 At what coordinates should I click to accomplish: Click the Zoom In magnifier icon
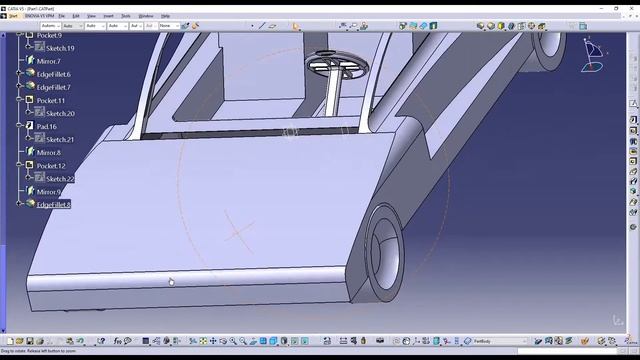click(x=233, y=341)
